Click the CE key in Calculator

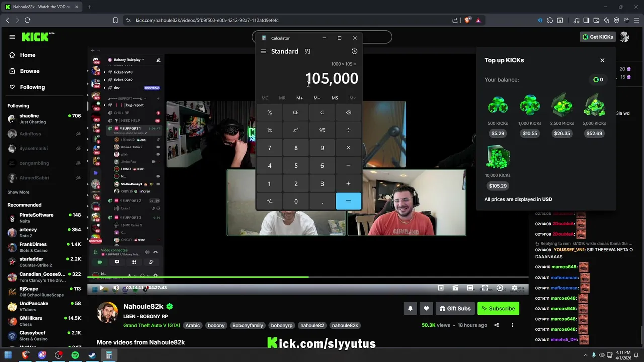pos(296,112)
